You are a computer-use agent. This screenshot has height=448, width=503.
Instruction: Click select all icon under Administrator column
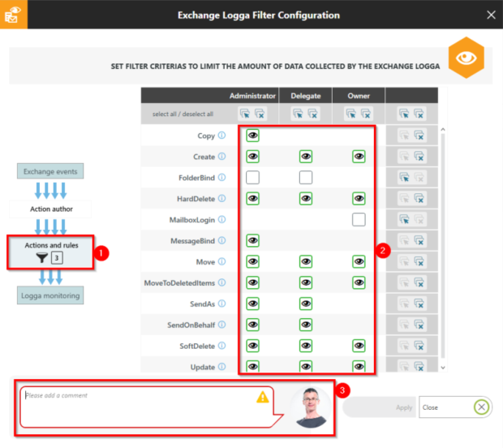(x=245, y=114)
